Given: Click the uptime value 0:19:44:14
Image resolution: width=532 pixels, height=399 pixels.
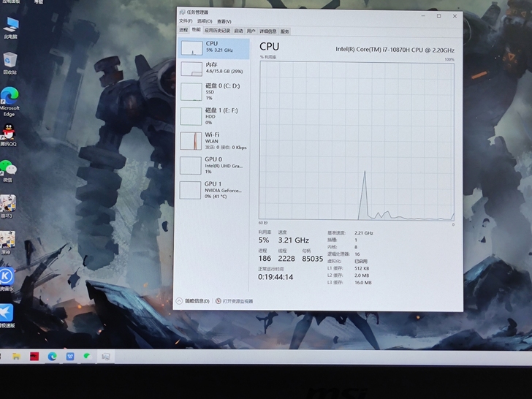Looking at the screenshot, I should pyautogui.click(x=275, y=277).
